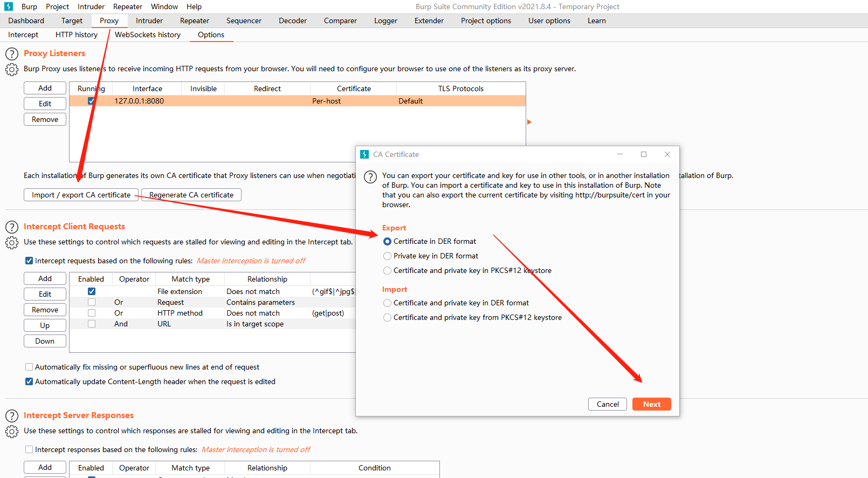Open help icon for Intercept Client Requests
Viewport: 868px width, 478px height.
(x=12, y=227)
